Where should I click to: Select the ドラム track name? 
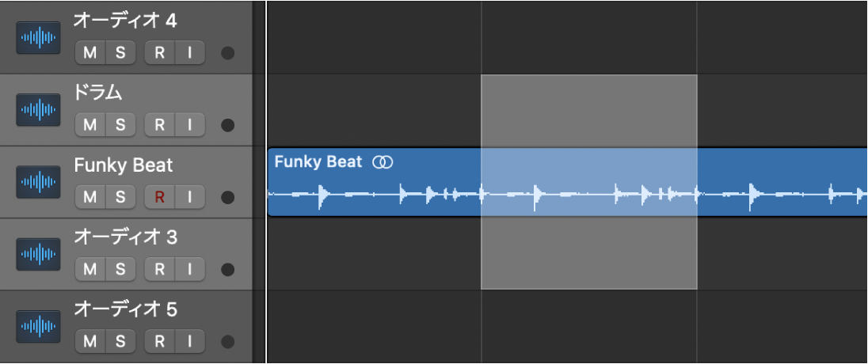pyautogui.click(x=98, y=93)
